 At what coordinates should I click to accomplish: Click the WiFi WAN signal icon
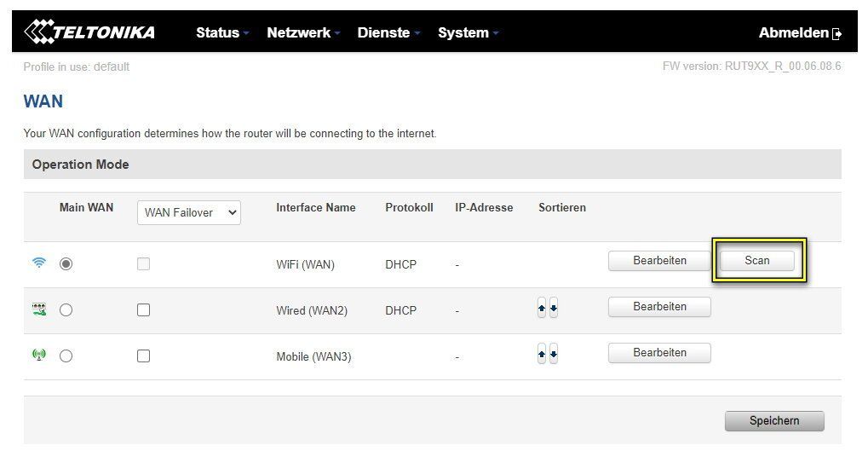click(x=39, y=263)
